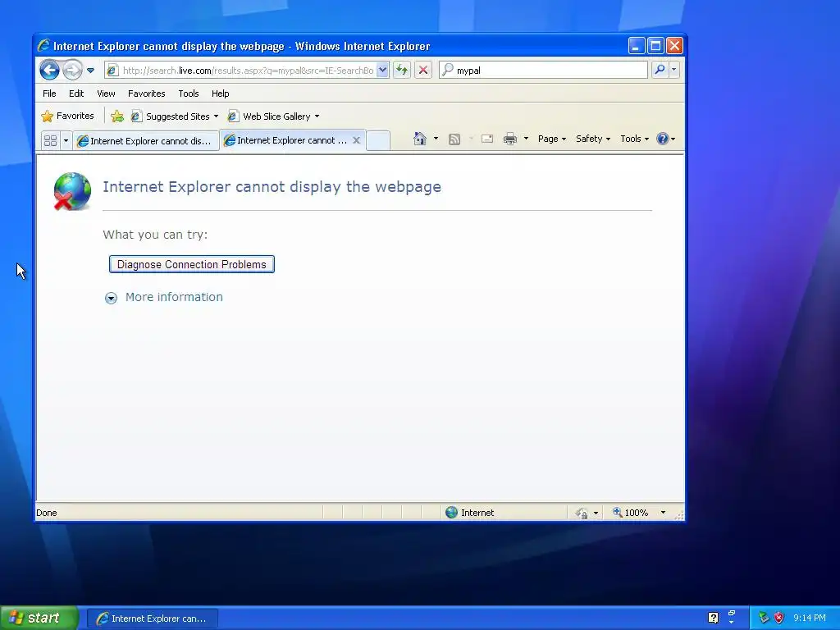Maximize the Internet Explorer window
The image size is (840, 630).
(x=655, y=46)
